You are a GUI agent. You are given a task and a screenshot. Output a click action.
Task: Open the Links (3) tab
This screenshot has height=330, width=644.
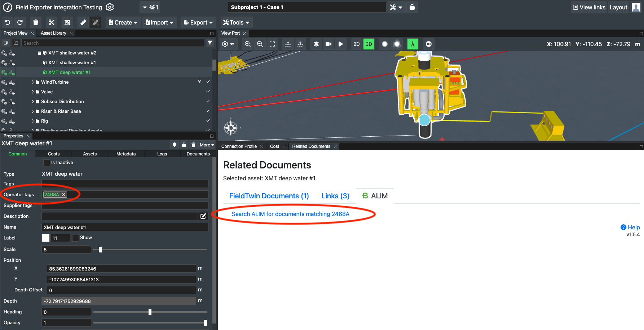(x=335, y=196)
